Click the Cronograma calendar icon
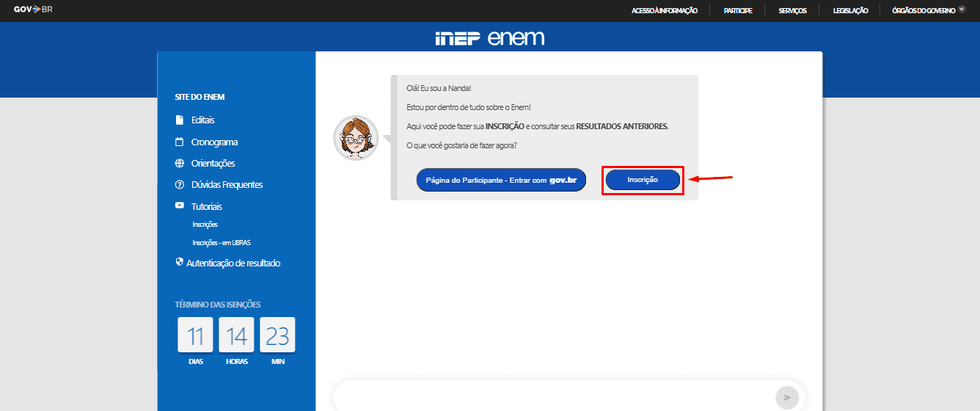Screen dimensions: 980x411 [x=179, y=142]
